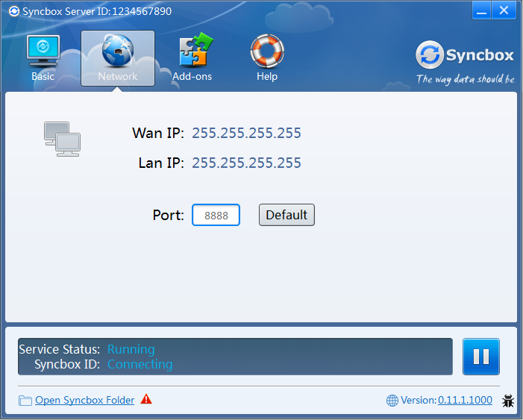The image size is (523, 420).
Task: Pause the Syncbox service
Action: [x=481, y=357]
